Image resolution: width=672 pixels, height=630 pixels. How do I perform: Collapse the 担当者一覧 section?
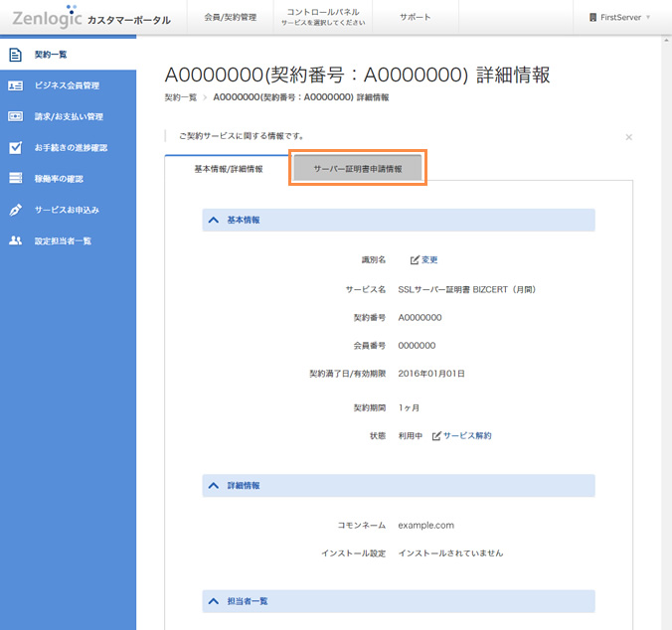click(214, 601)
